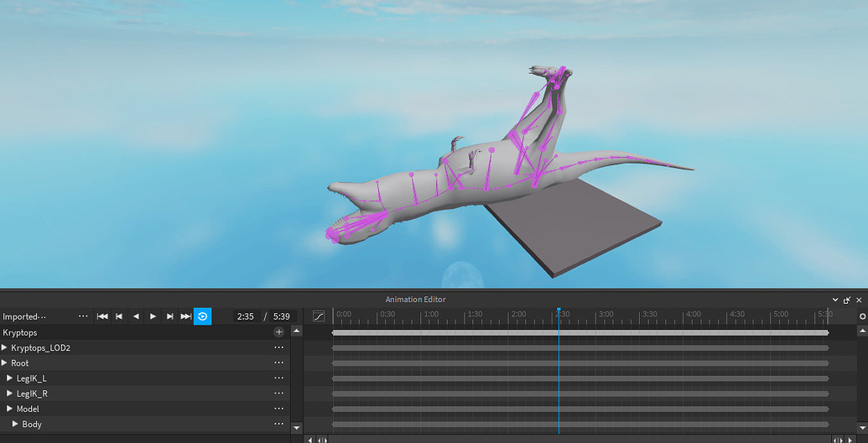Play the animation forward
The width and height of the screenshot is (868, 443).
[x=153, y=316]
